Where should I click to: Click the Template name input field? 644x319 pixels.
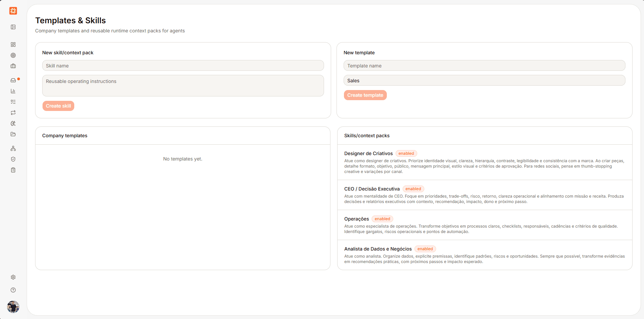pos(484,65)
